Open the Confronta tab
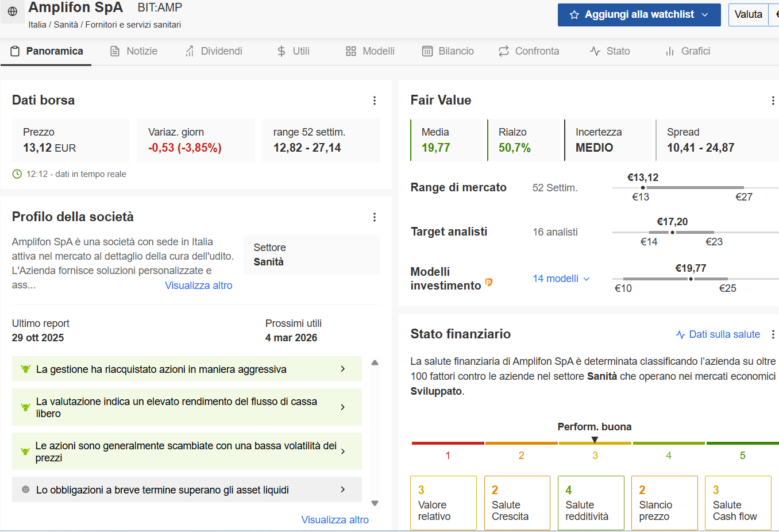This screenshot has height=532, width=779. coord(529,51)
